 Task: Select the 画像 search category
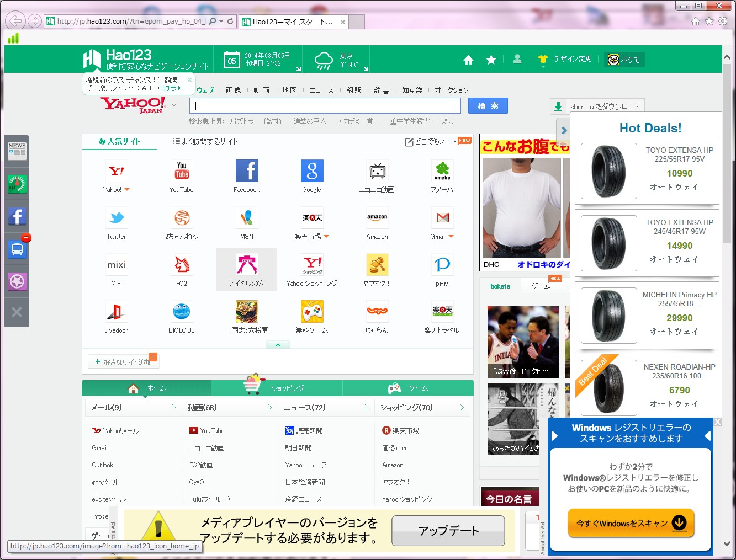[x=233, y=90]
